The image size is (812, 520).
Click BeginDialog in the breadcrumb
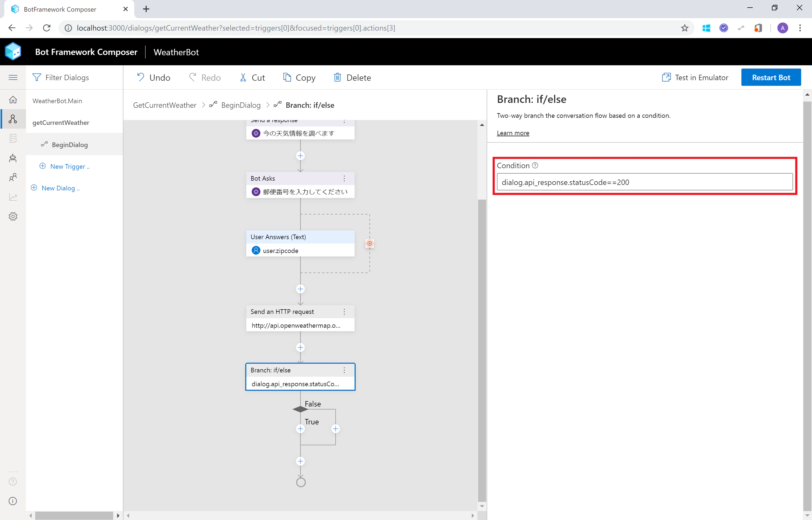pos(241,105)
